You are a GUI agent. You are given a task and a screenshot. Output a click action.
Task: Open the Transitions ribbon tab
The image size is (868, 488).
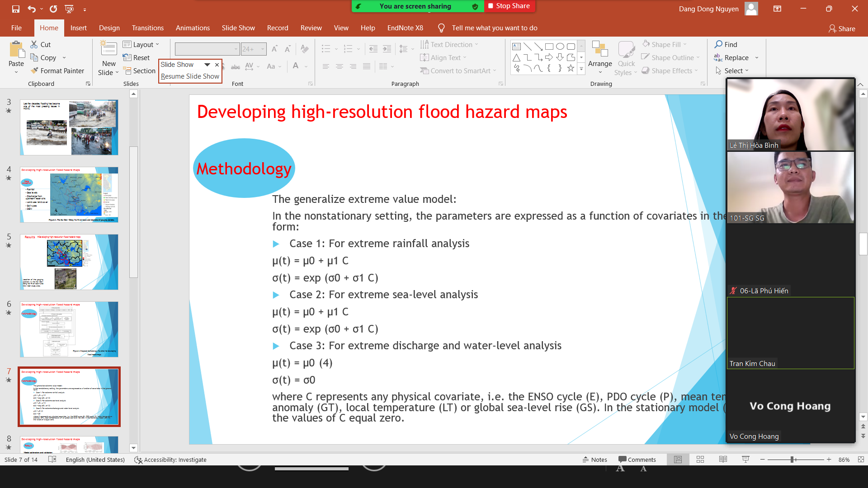(x=147, y=28)
